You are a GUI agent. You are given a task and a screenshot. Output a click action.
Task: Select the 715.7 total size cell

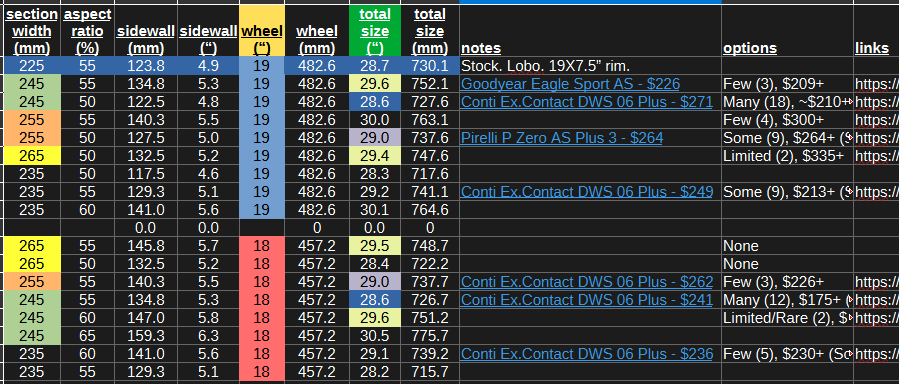click(x=429, y=372)
